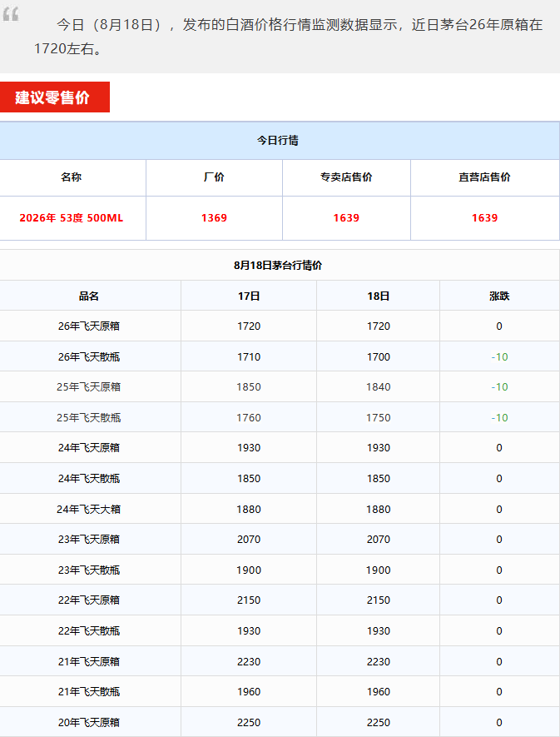Select the 8月18日茅台行情价 title
This screenshot has height=737, width=560.
pyautogui.click(x=278, y=266)
